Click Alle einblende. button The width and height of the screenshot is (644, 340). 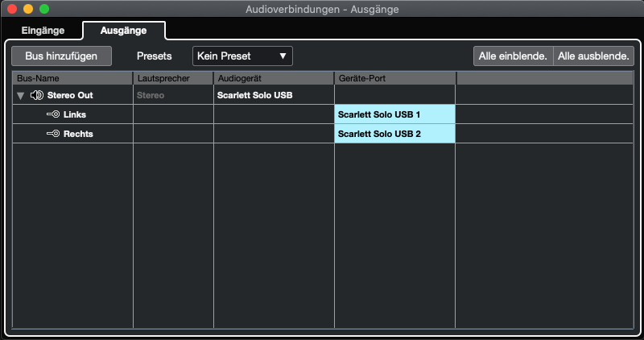click(513, 56)
